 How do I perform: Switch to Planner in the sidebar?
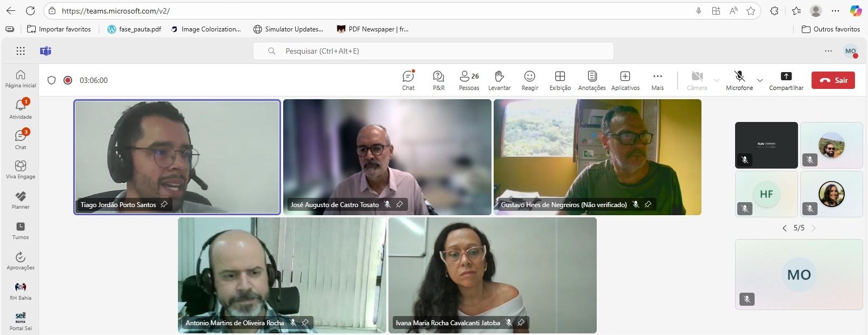coord(21,199)
